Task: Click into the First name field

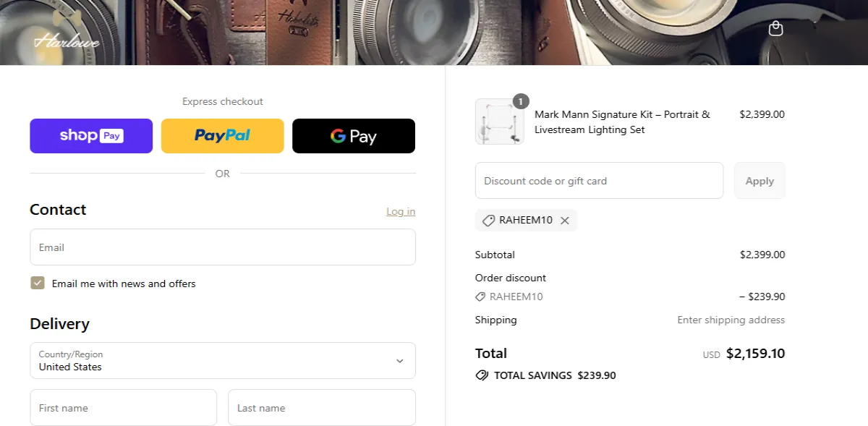Action: 123,408
